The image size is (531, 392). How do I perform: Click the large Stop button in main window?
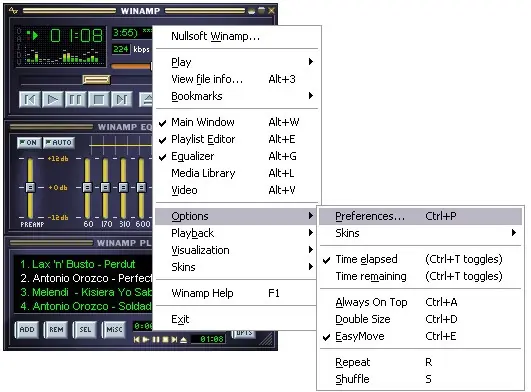98,100
